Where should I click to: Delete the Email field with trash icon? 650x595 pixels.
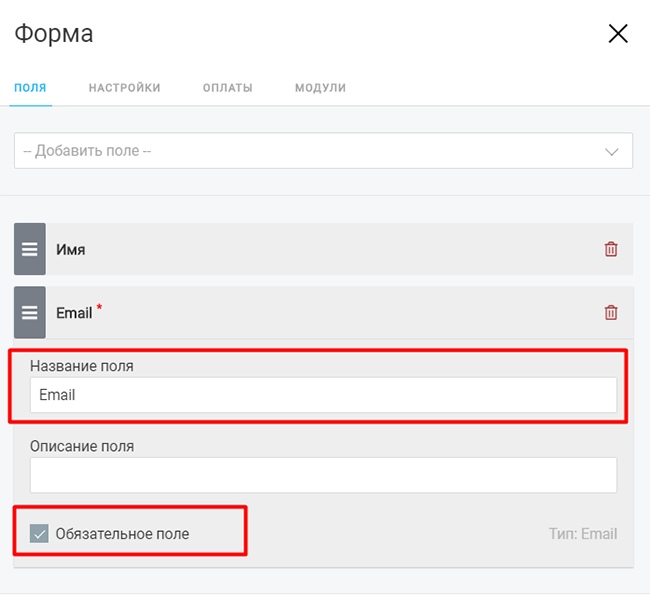(x=611, y=312)
